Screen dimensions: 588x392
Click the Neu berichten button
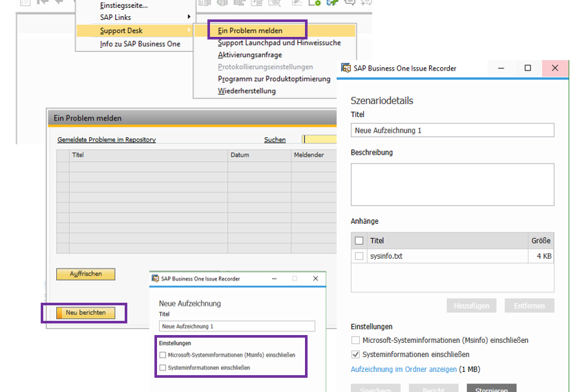click(x=86, y=313)
